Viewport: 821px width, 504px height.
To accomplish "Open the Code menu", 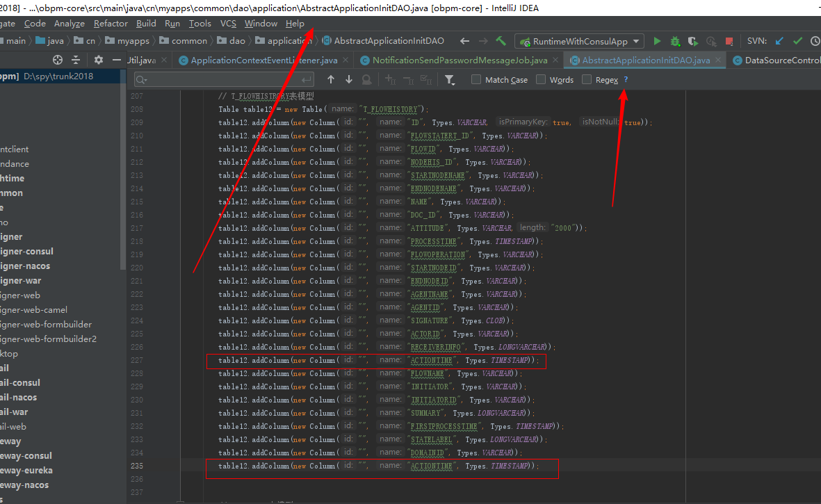I will tap(35, 24).
